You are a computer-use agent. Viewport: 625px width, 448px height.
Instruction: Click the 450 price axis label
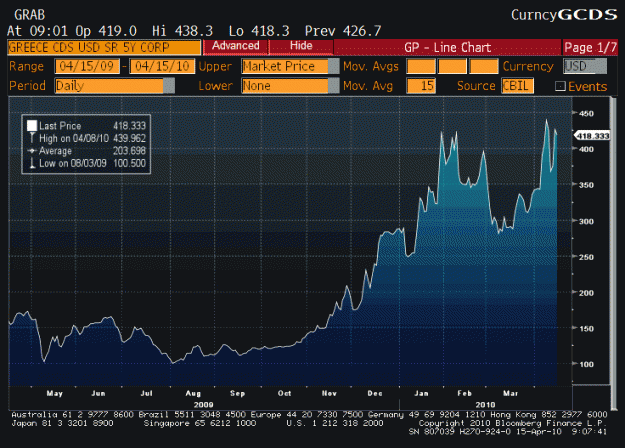[x=586, y=114]
